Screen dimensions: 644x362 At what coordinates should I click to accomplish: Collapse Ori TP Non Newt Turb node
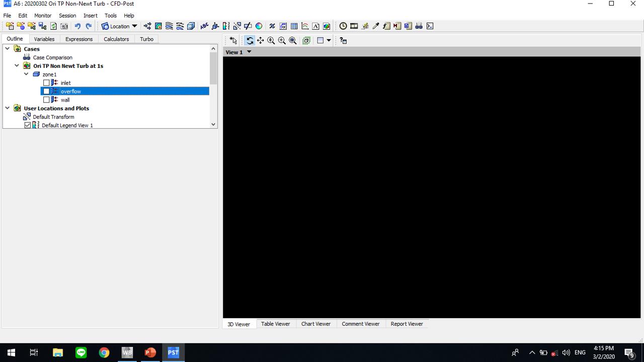[17, 66]
